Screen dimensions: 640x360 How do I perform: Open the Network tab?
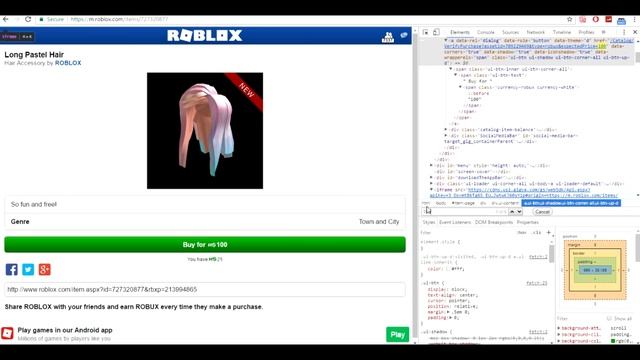pyautogui.click(x=536, y=32)
